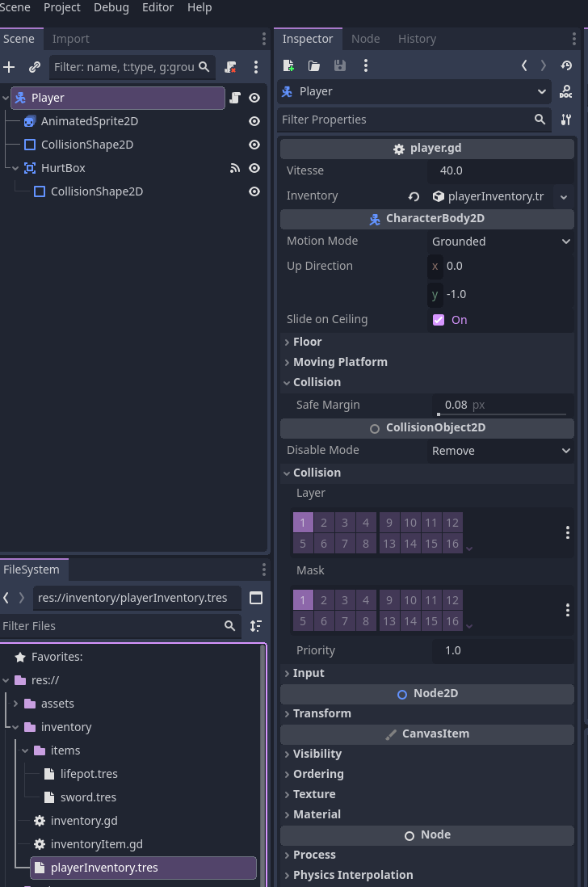The image size is (588, 887).
Task: Toggle visibility of AnimatedSprite2D node
Action: tap(254, 121)
